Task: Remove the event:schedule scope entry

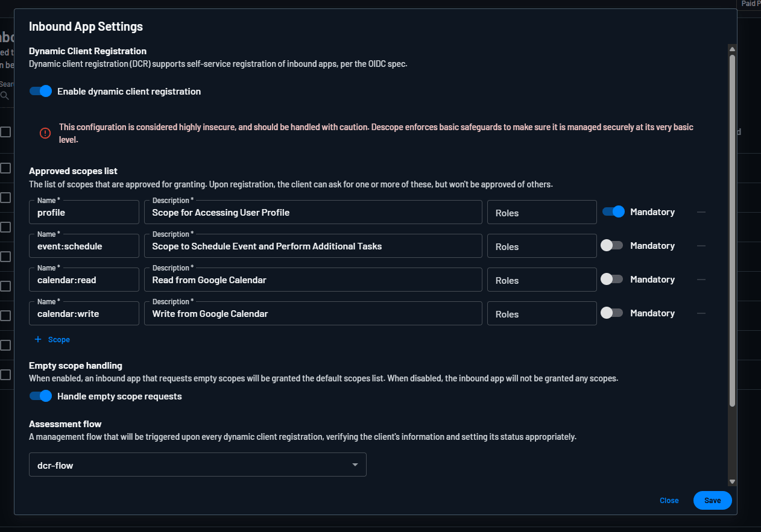Action: pyautogui.click(x=701, y=245)
